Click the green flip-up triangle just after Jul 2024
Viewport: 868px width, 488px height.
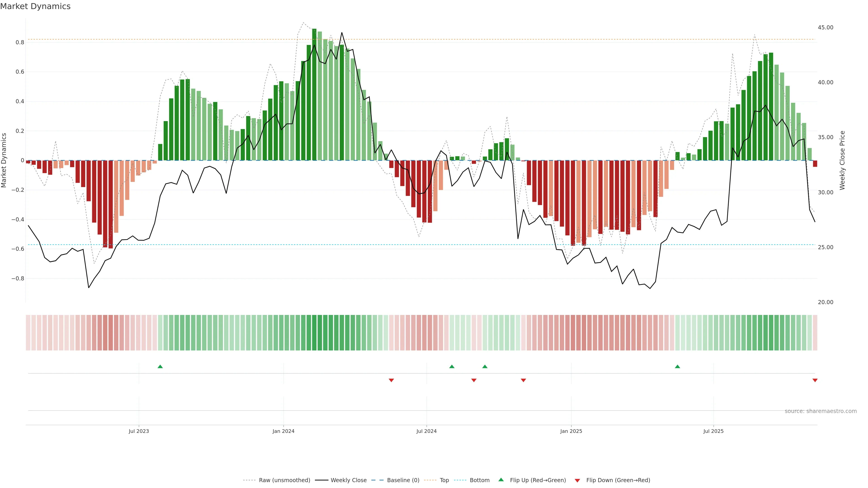pos(452,366)
